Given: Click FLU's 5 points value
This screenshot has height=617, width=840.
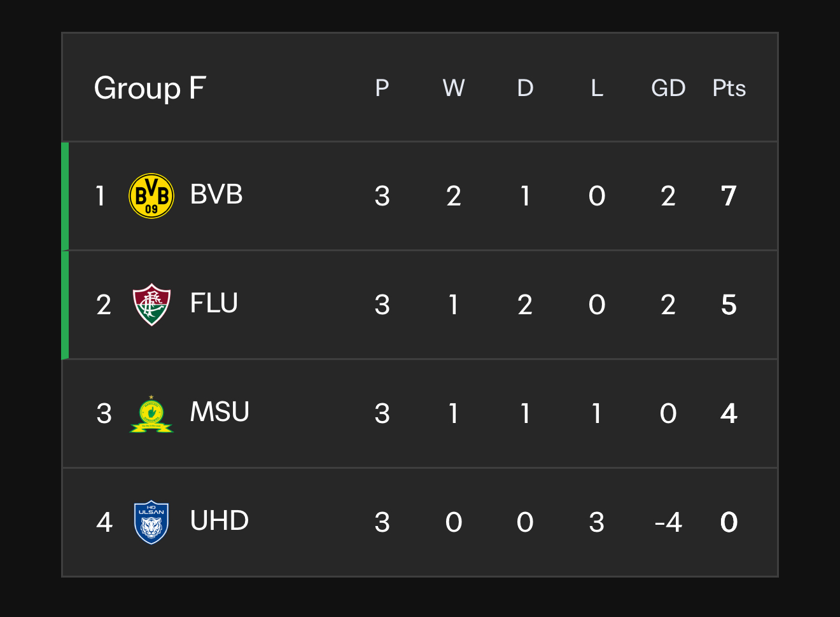Looking at the screenshot, I should coord(729,305).
